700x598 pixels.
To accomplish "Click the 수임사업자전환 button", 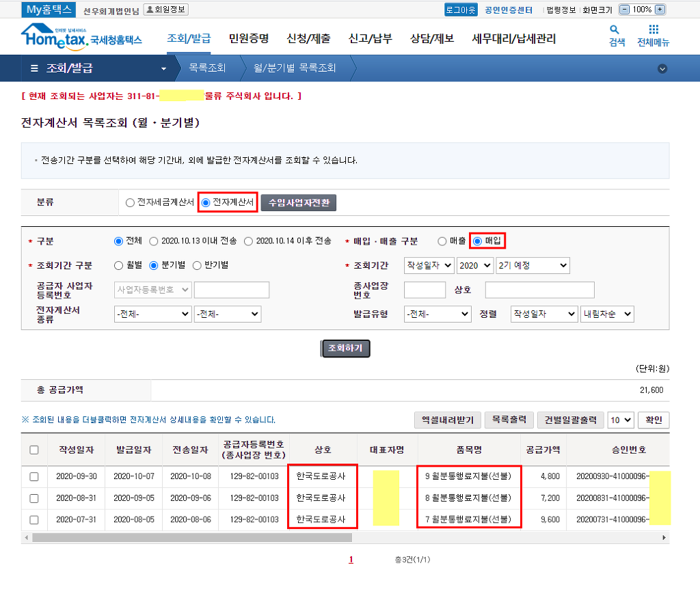I will tap(299, 202).
